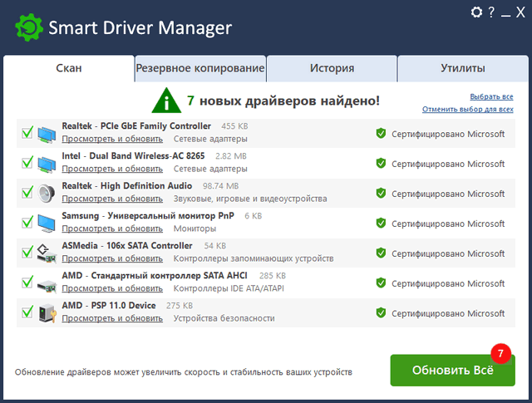Screen dimensions: 532x403
Task: Switch to the Резервное копирование tab
Action: point(200,69)
